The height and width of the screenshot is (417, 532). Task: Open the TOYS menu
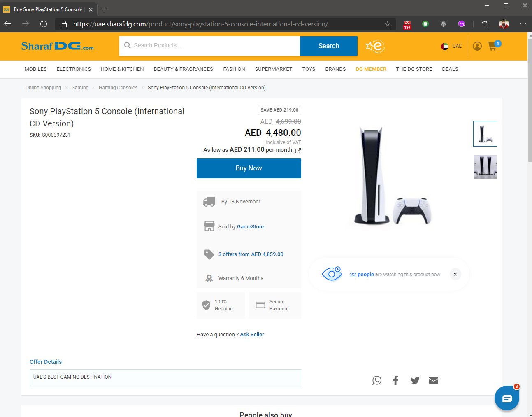tap(309, 69)
